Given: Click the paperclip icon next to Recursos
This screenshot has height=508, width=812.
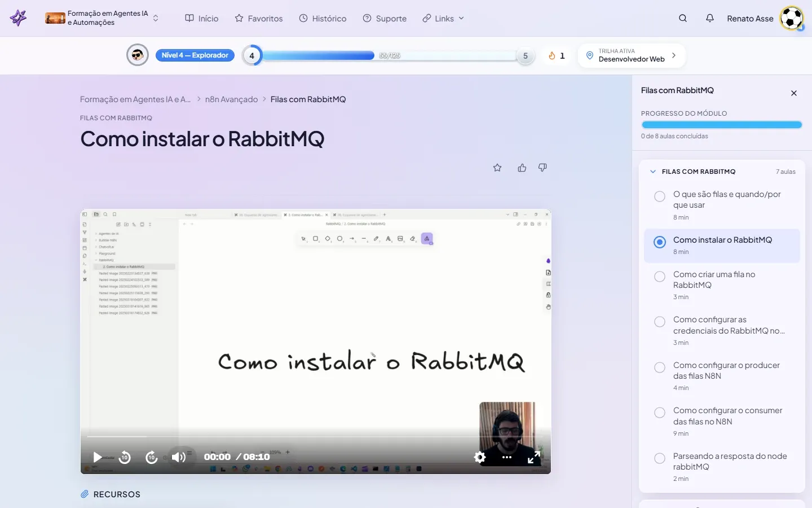Looking at the screenshot, I should click(85, 494).
